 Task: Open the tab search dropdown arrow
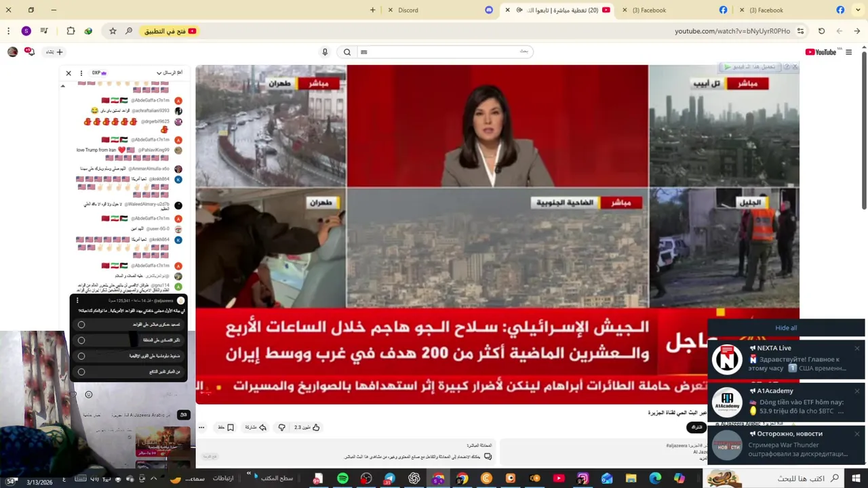pos(857,10)
